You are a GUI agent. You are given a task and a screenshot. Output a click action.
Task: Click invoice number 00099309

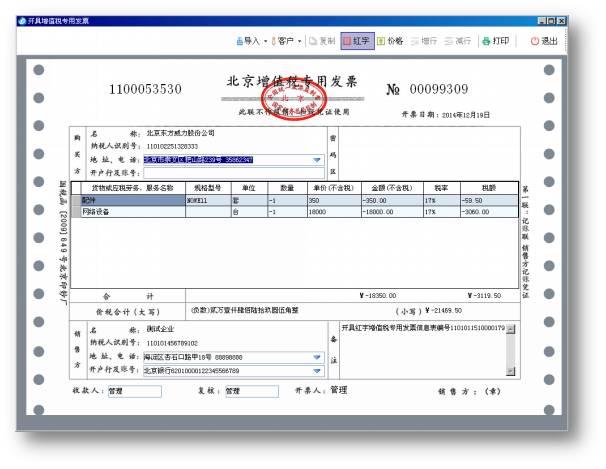pos(439,89)
